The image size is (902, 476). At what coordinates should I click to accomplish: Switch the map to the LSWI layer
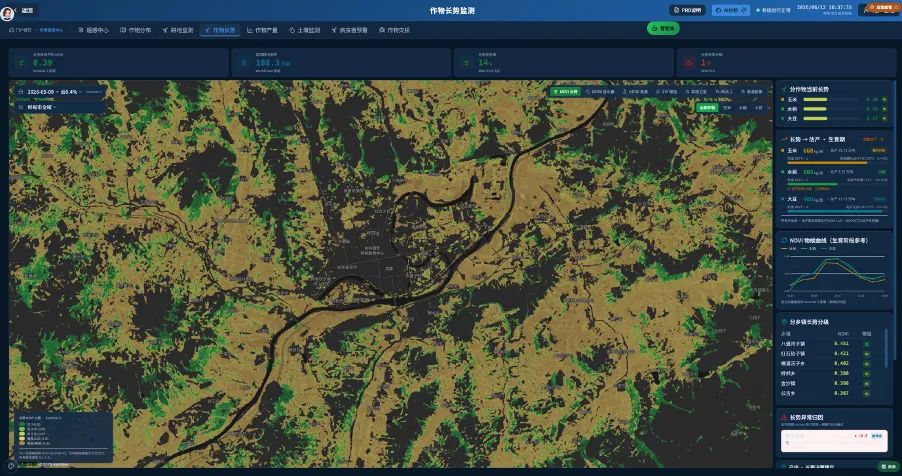point(635,92)
